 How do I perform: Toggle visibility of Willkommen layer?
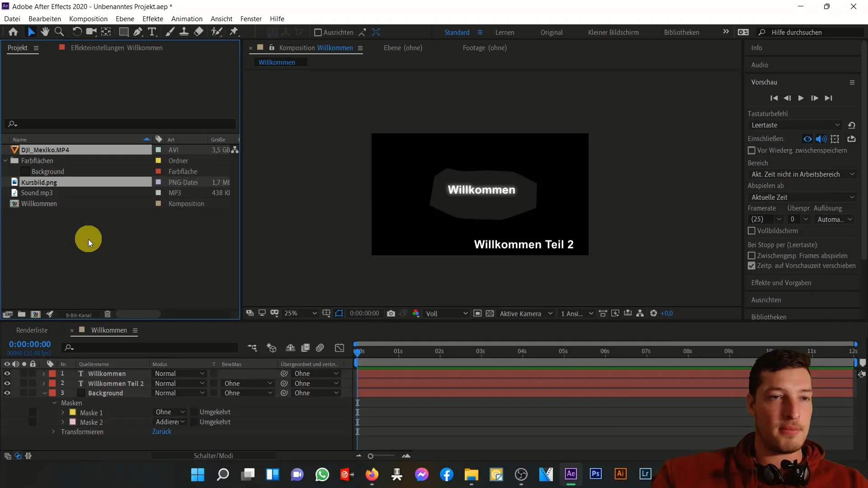7,373
